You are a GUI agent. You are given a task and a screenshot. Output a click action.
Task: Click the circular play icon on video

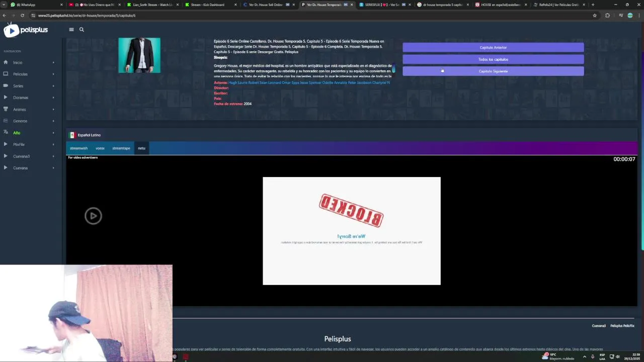tap(93, 216)
